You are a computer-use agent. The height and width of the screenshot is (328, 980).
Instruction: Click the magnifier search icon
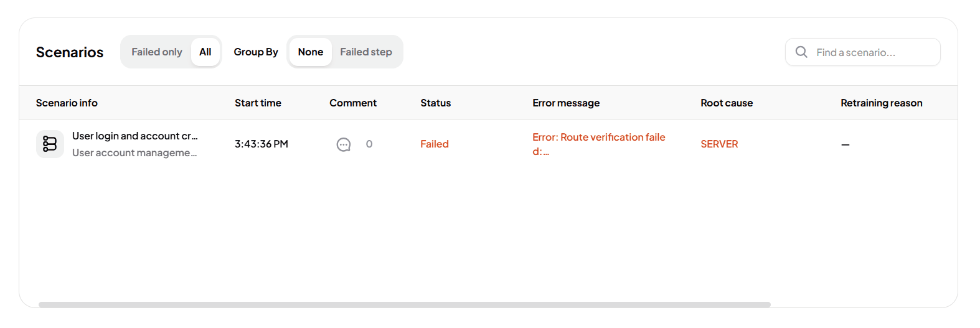tap(801, 52)
